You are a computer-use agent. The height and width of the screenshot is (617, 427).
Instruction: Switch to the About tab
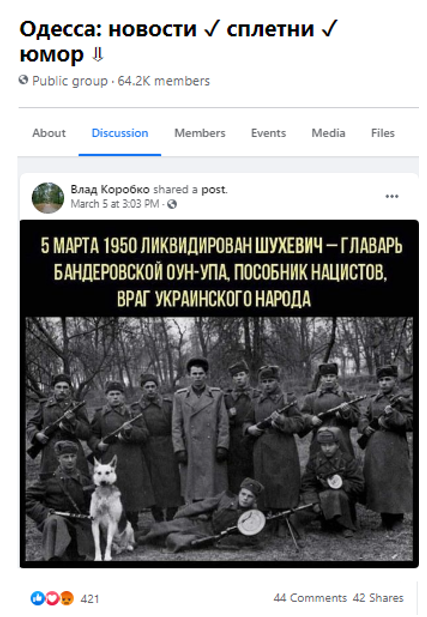click(x=49, y=133)
